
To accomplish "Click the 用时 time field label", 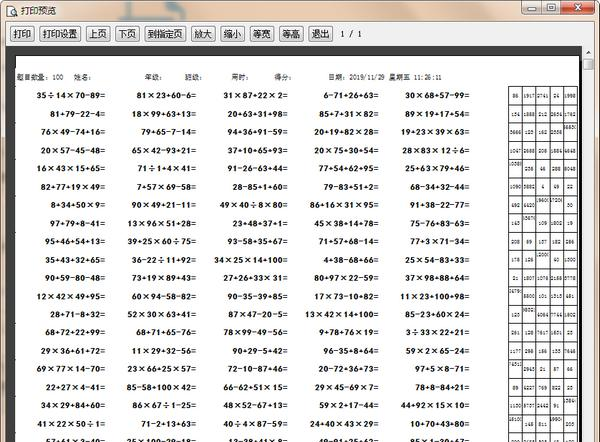I will pos(240,77).
